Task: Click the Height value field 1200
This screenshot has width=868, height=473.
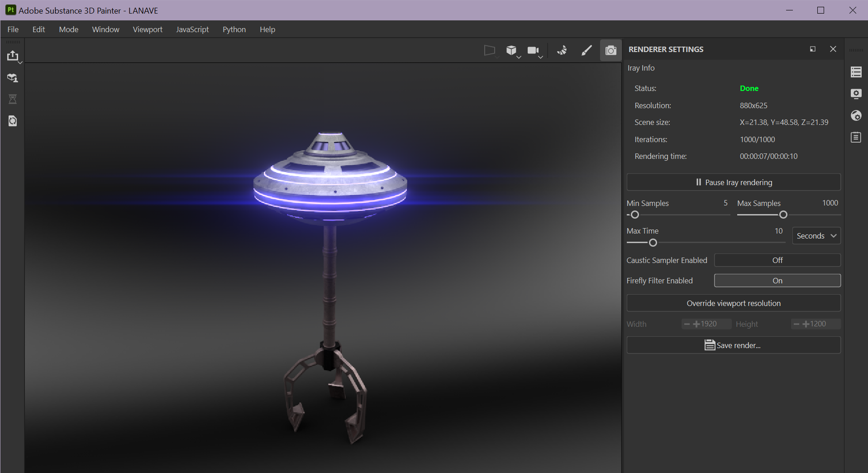Action: point(818,324)
